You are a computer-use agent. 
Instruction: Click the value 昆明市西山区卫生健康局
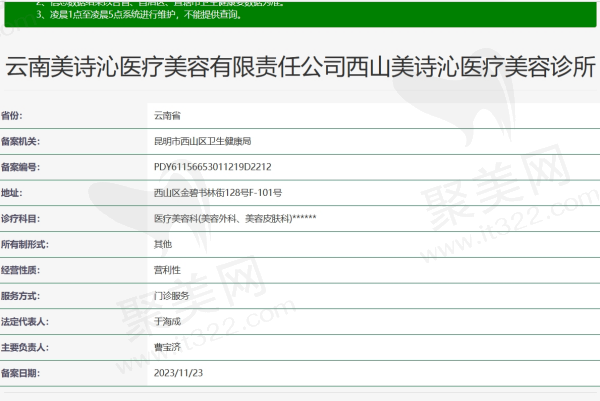pos(202,141)
